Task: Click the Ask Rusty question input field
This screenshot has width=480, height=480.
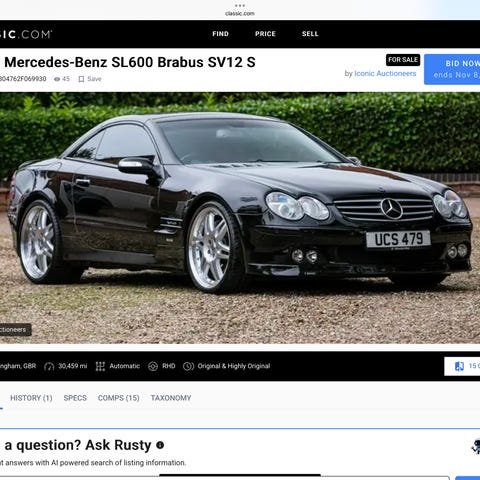Action: pyautogui.click(x=225, y=478)
